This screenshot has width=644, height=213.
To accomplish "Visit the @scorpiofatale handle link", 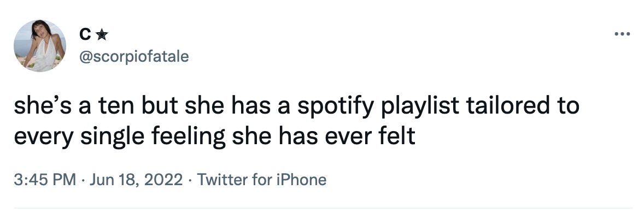I will click(x=134, y=57).
